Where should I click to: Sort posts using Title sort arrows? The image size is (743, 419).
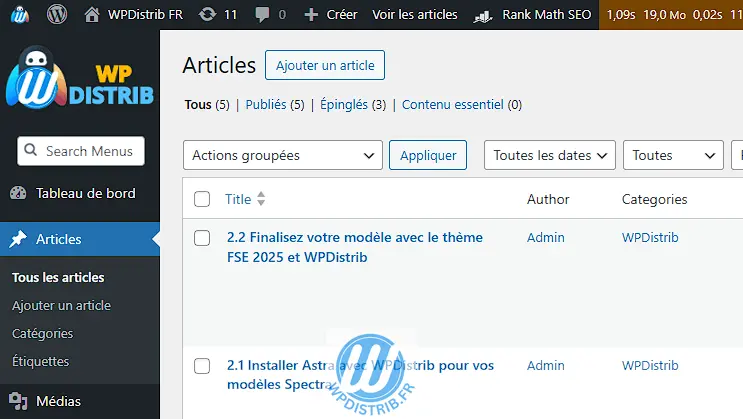[x=261, y=199]
